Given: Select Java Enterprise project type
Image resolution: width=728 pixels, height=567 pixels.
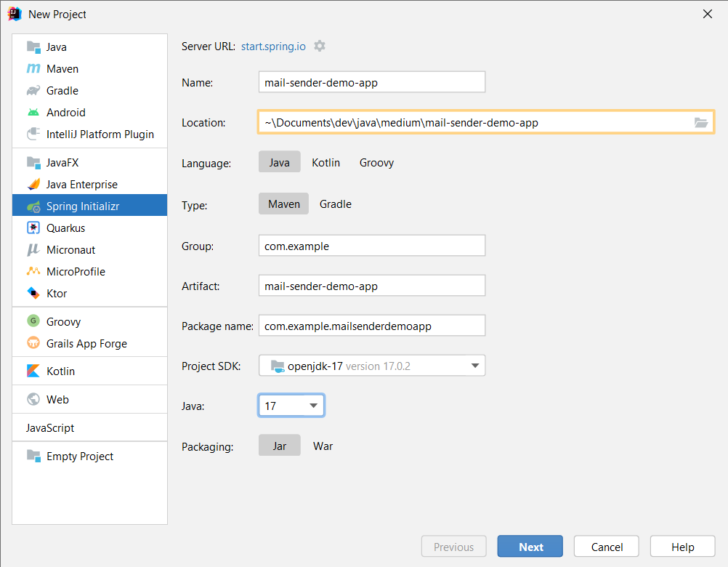Looking at the screenshot, I should pyautogui.click(x=81, y=185).
